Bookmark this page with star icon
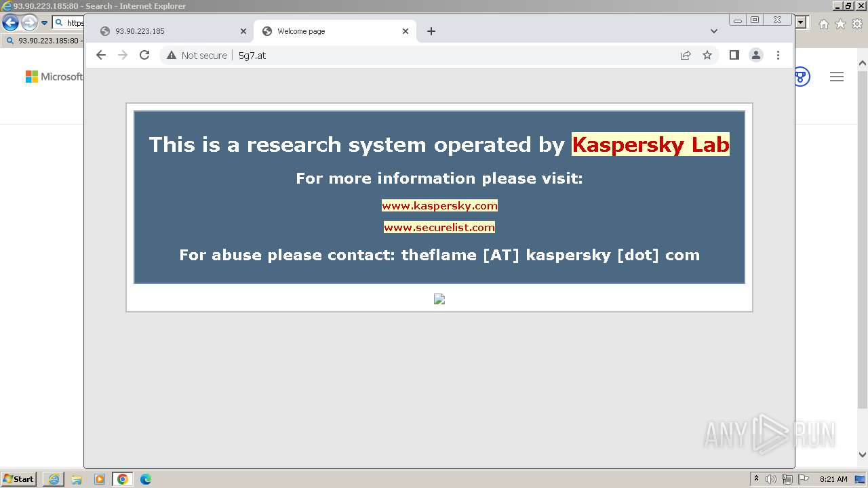 click(707, 55)
